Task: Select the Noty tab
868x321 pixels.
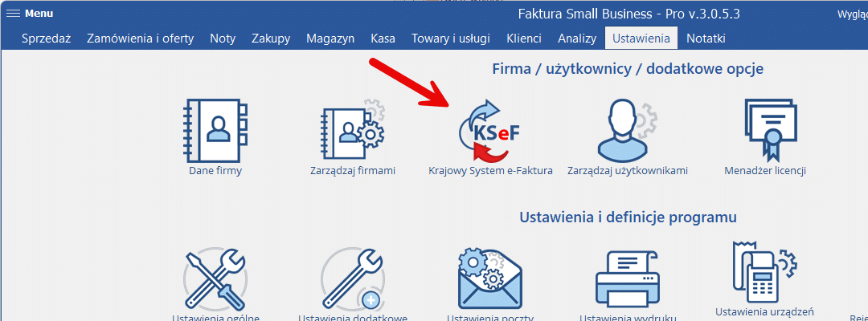Action: (223, 39)
